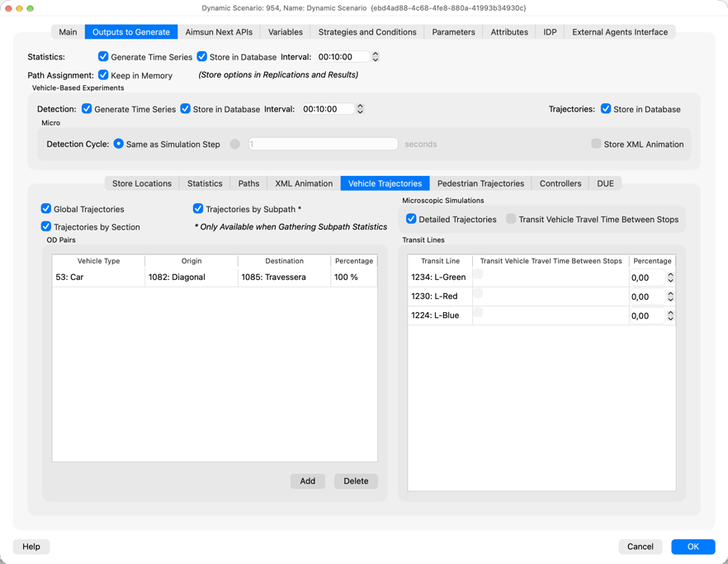Open the IDP tab

[x=550, y=32]
